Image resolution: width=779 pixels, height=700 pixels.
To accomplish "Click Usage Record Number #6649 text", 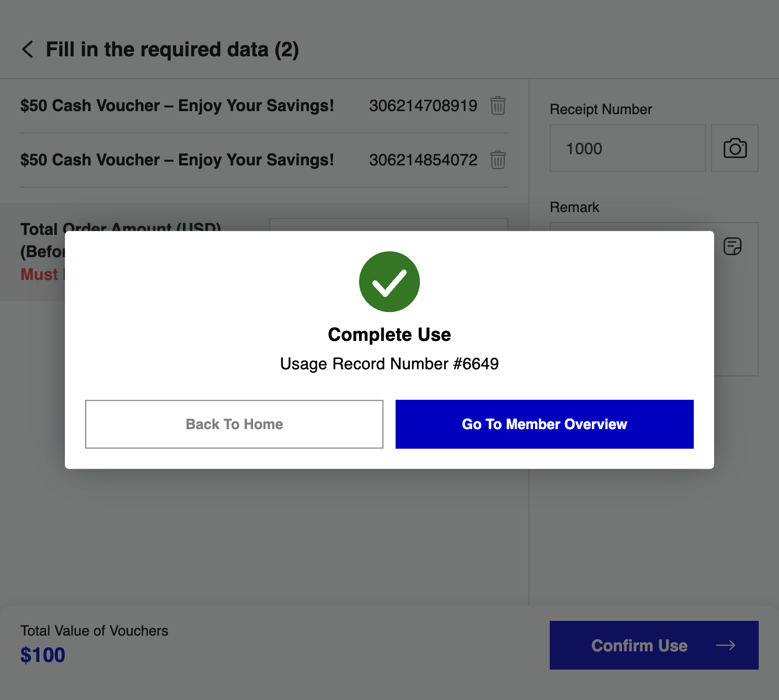I will 389,364.
